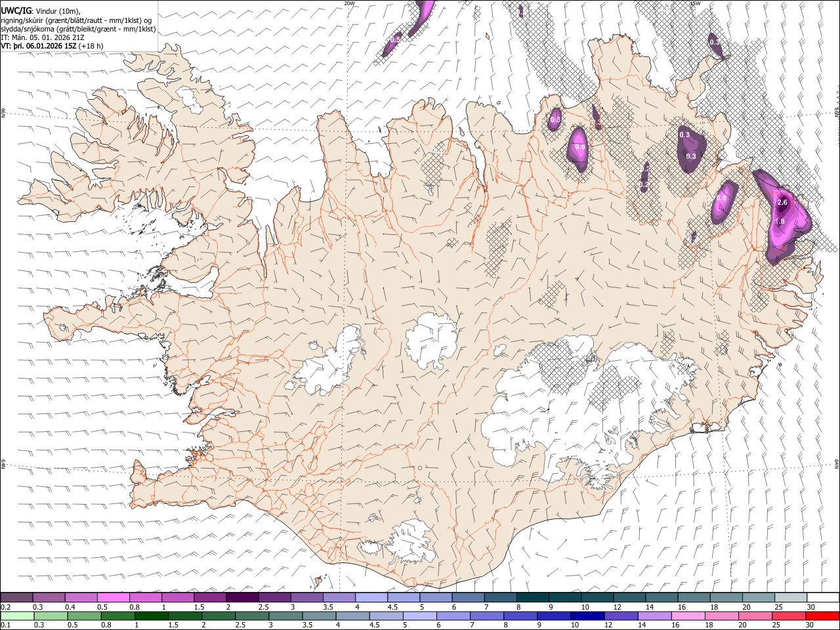Select the dark purple snow legend swatch labeled 2

[242, 597]
